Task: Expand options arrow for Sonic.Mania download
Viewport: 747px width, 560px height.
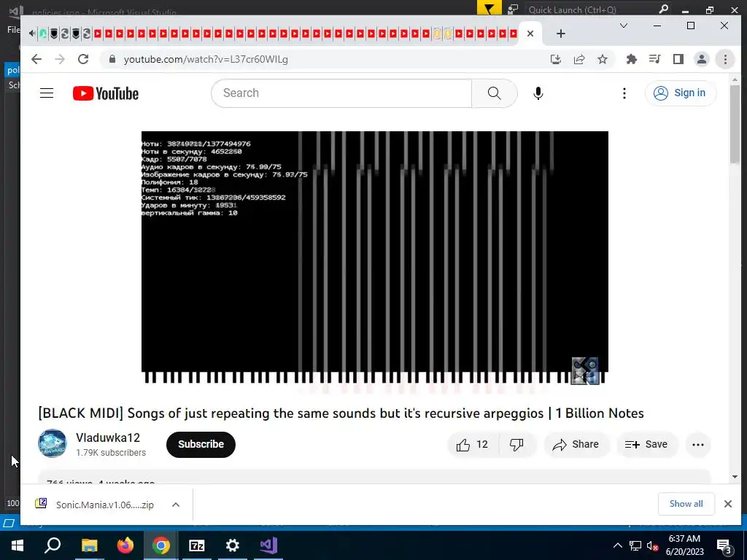Action: pyautogui.click(x=176, y=505)
